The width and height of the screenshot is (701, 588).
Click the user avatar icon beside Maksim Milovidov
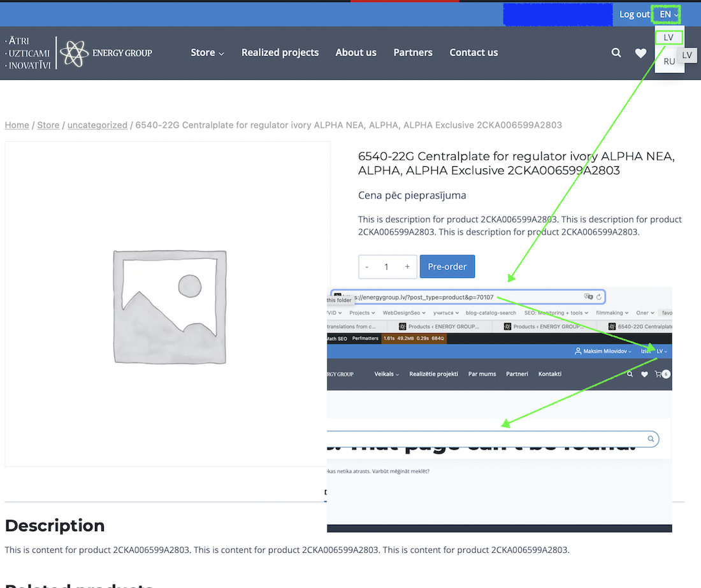pyautogui.click(x=577, y=351)
